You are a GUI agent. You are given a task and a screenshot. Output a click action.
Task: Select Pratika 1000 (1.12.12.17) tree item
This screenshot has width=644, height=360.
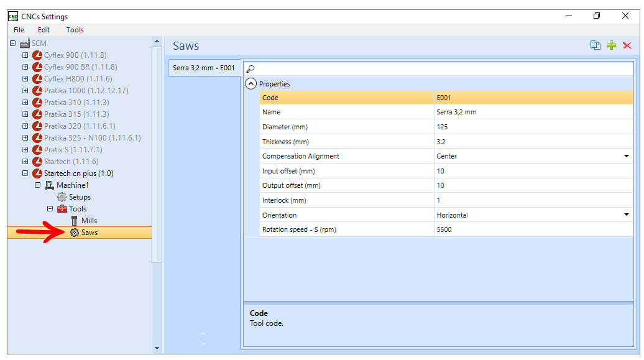(x=86, y=90)
